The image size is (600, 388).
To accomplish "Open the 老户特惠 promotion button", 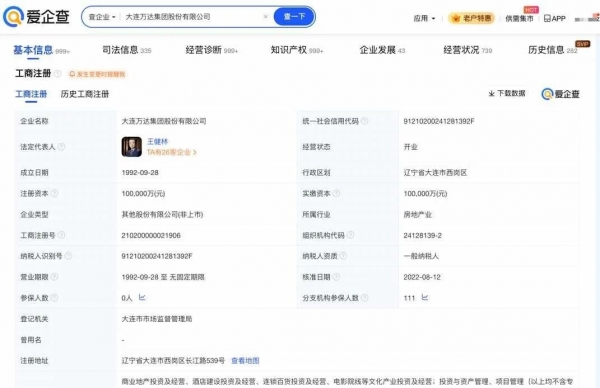I will [x=471, y=18].
